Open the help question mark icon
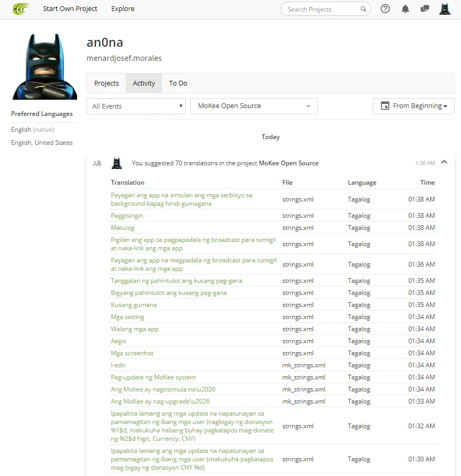 [385, 9]
